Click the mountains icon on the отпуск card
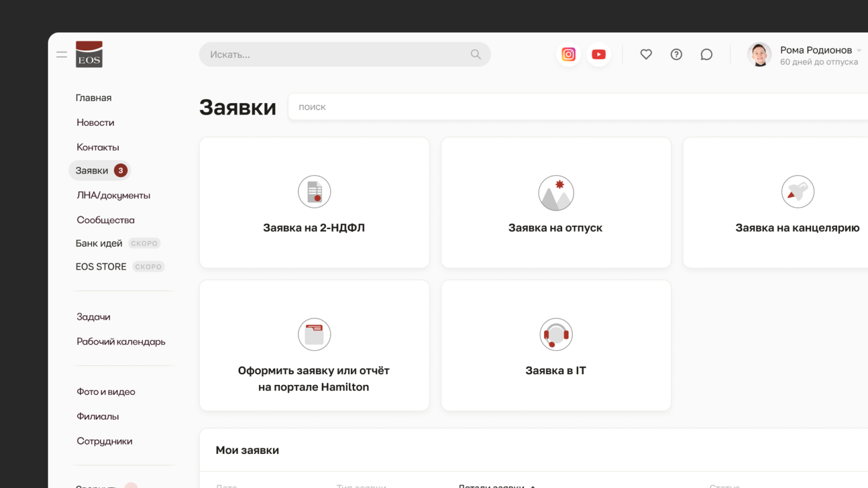Screen dimensions: 868x488 coord(556,192)
